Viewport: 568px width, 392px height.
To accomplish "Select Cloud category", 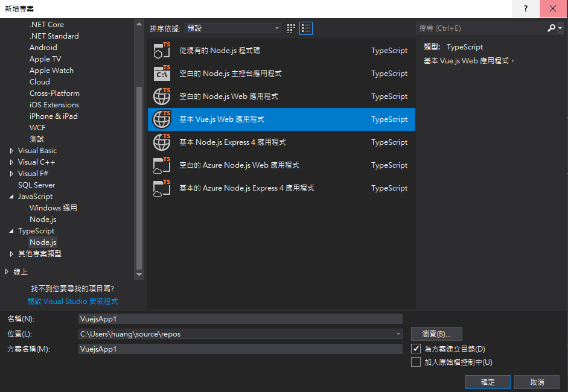I will (x=40, y=82).
